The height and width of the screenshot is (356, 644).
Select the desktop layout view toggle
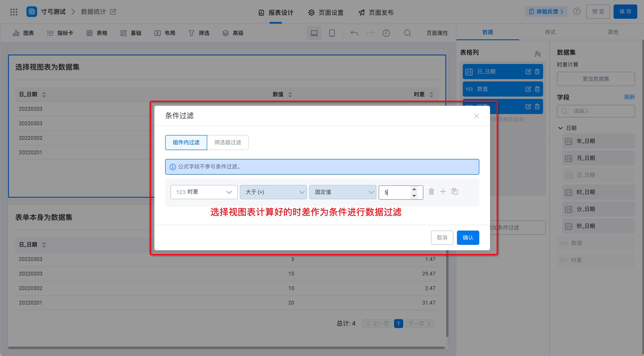pos(314,33)
